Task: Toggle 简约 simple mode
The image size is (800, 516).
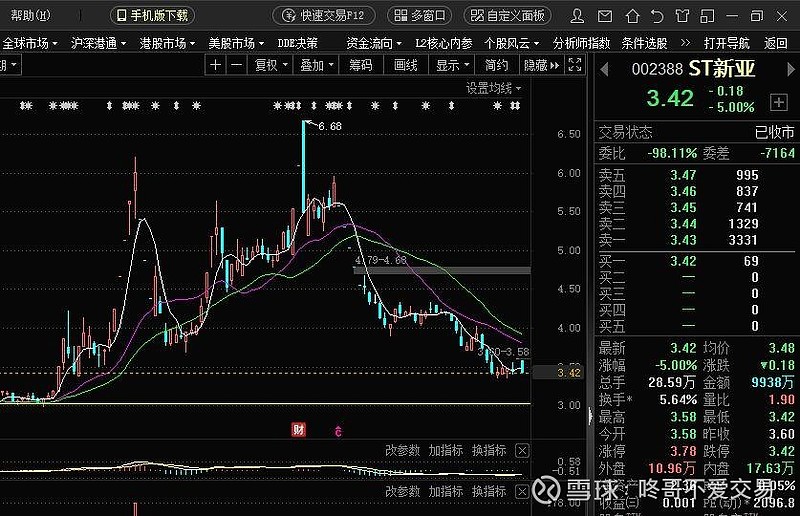Action: [x=496, y=65]
